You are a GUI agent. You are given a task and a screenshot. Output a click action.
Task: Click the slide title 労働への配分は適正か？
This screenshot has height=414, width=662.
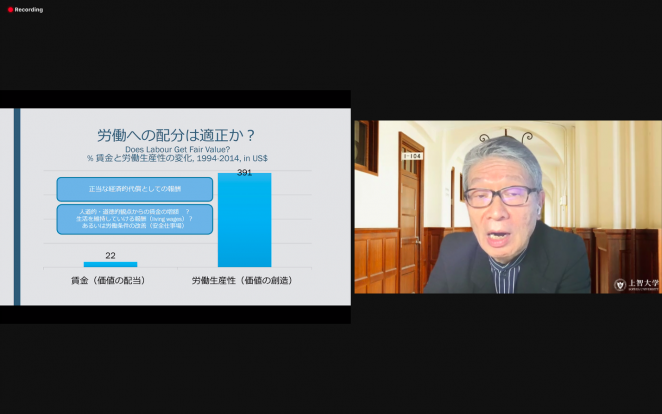(x=175, y=135)
